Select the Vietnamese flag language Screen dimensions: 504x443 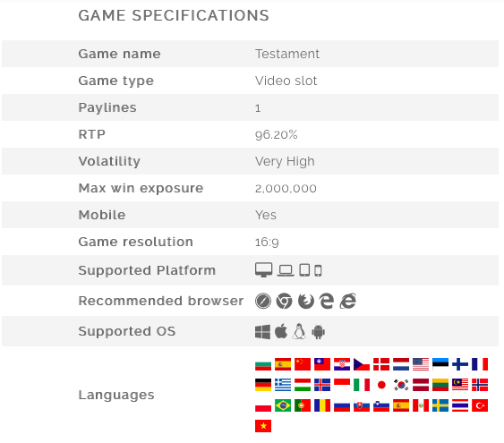point(263,426)
